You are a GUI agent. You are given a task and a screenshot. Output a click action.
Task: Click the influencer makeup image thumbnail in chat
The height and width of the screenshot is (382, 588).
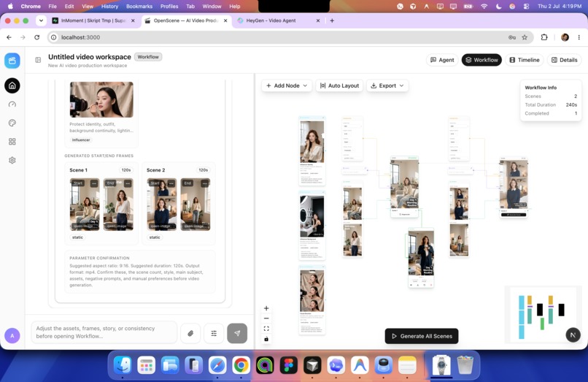101,99
